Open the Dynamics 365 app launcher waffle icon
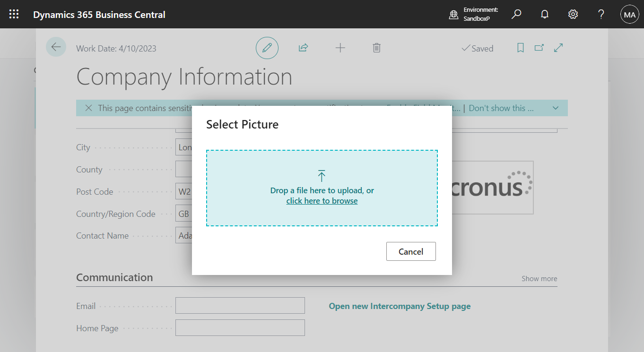The image size is (644, 352). (x=14, y=14)
